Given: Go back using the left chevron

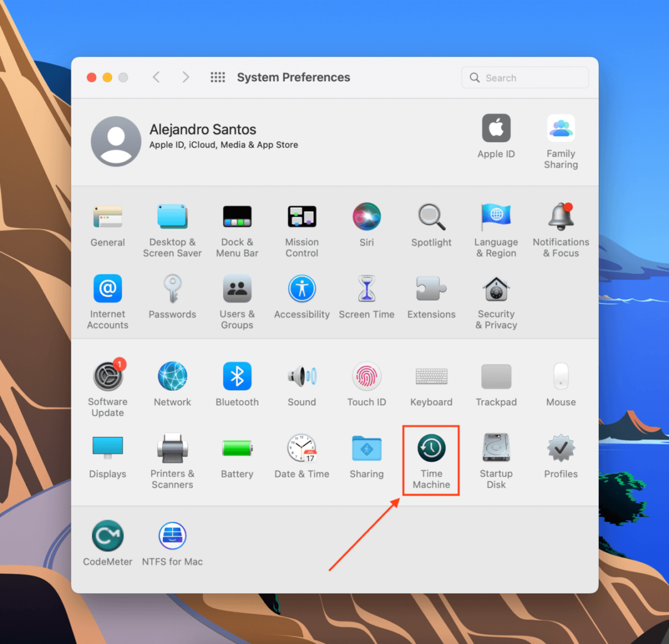Looking at the screenshot, I should click(x=157, y=77).
